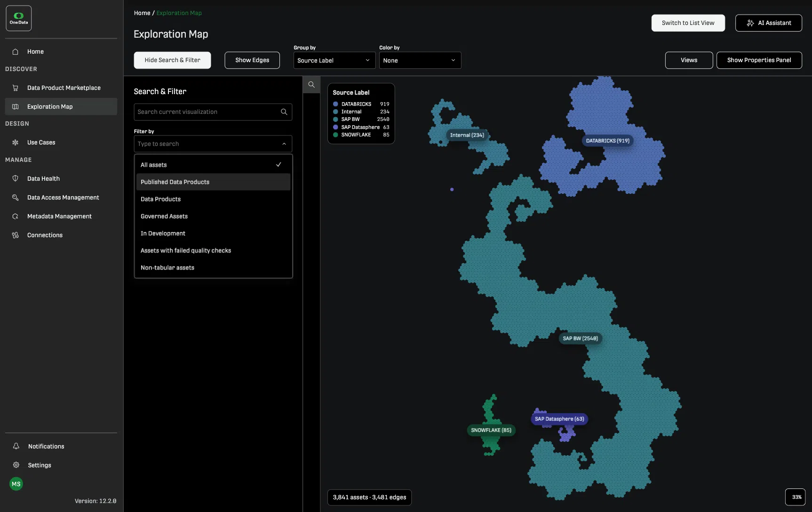Click the Data Access Management key icon
Screen dimensions: 812x512
(x=16, y=198)
